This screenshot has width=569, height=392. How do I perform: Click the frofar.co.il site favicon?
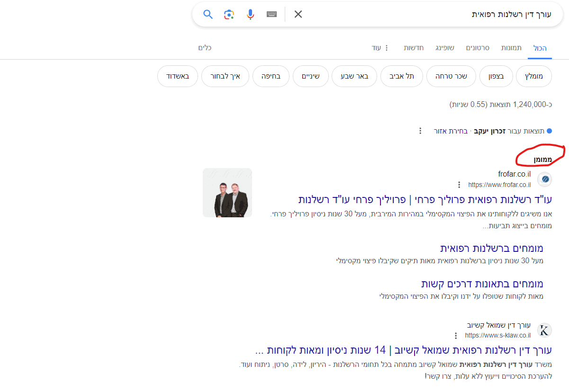(x=545, y=179)
